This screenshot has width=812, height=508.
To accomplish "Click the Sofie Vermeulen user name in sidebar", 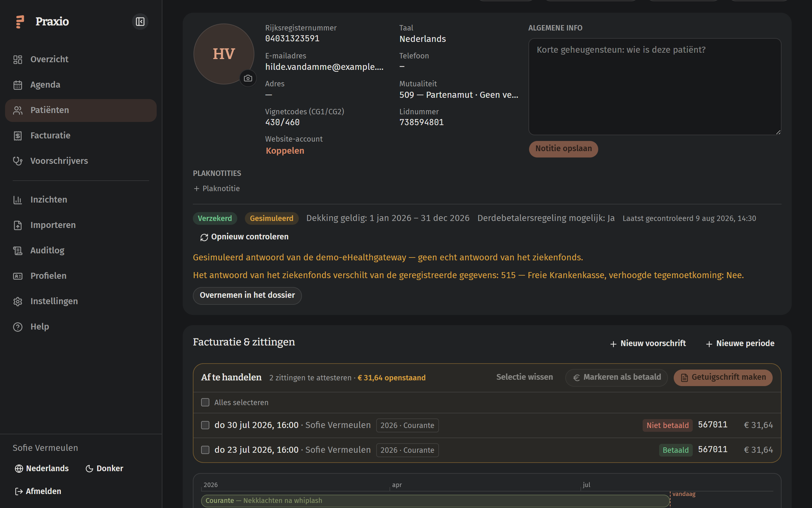I will (45, 448).
